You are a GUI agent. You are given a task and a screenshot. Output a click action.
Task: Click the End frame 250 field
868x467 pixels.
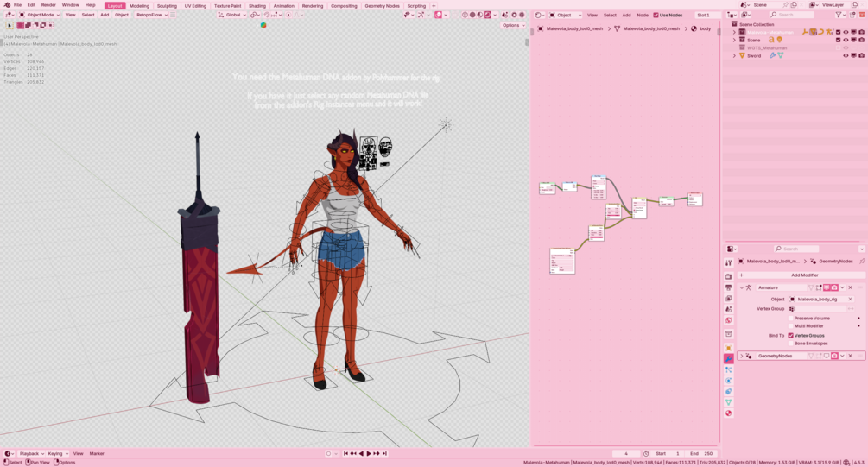pos(702,454)
